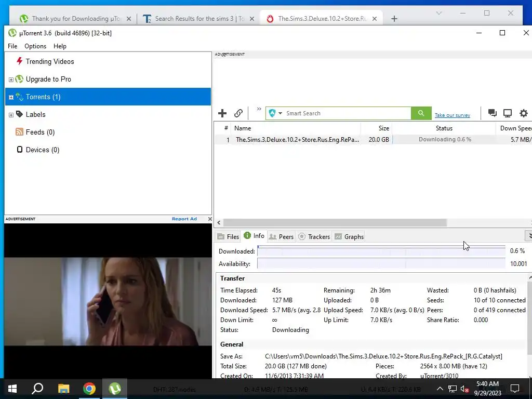The height and width of the screenshot is (399, 532).
Task: Open the Windows Start menu
Action: pos(12,389)
